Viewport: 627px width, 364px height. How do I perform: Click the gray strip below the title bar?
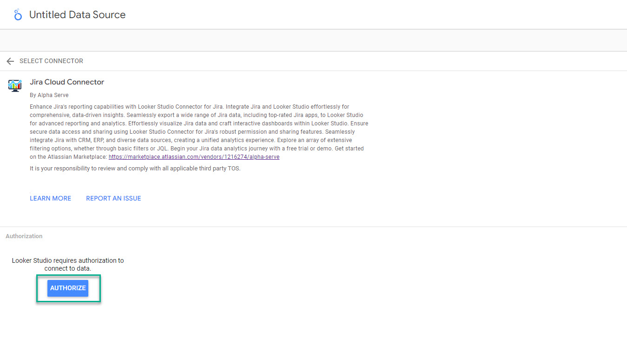pyautogui.click(x=313, y=40)
